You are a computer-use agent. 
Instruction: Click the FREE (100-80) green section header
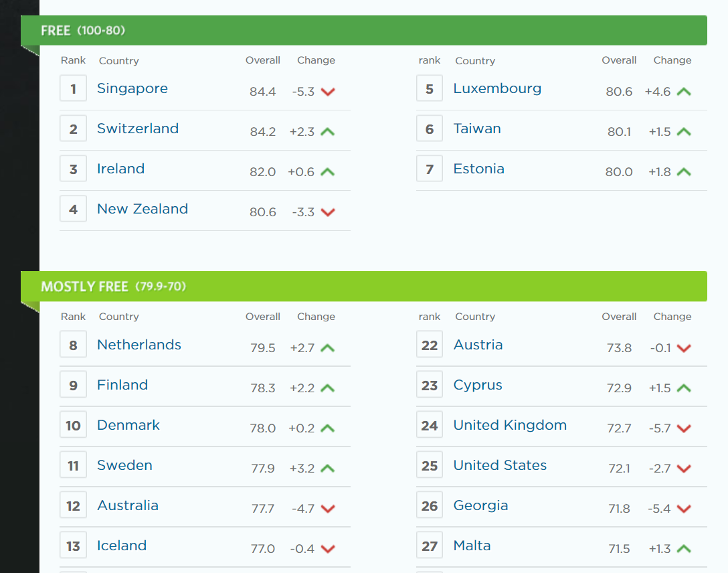[x=364, y=31]
